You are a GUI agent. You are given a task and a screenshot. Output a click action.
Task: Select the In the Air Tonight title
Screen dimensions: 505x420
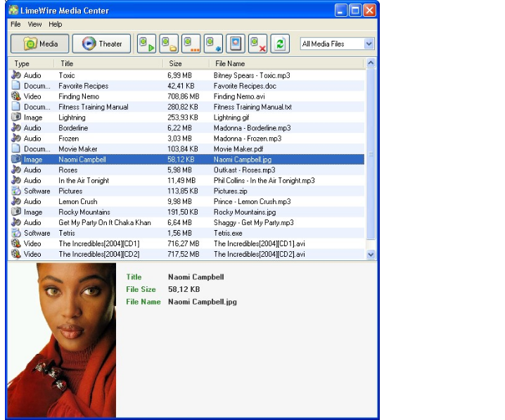(x=84, y=180)
